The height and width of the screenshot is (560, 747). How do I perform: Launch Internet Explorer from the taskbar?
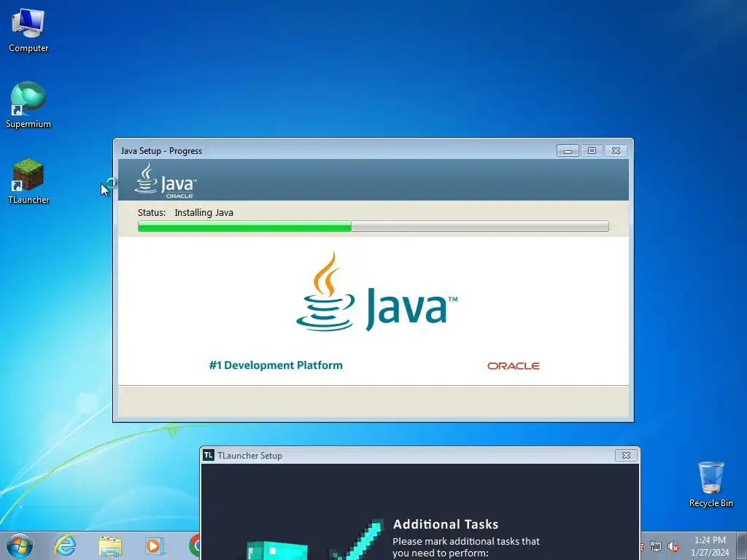coord(65,545)
